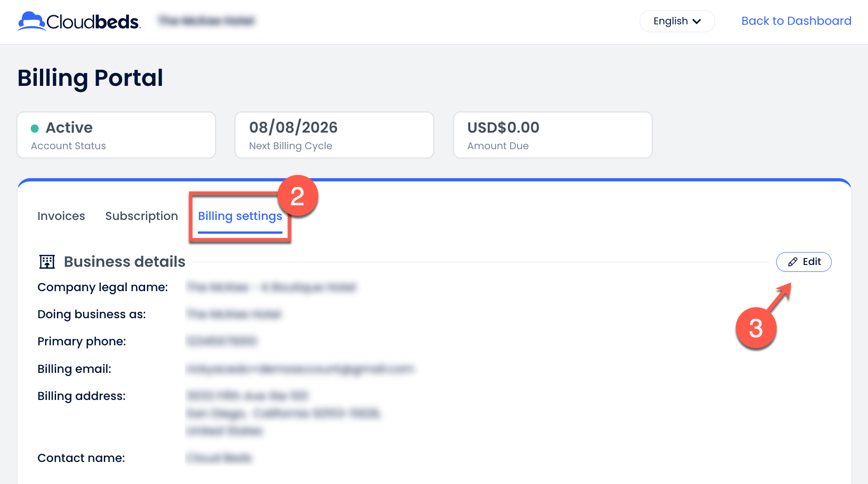Click the Amount Due card
The height and width of the screenshot is (484, 868).
(552, 135)
